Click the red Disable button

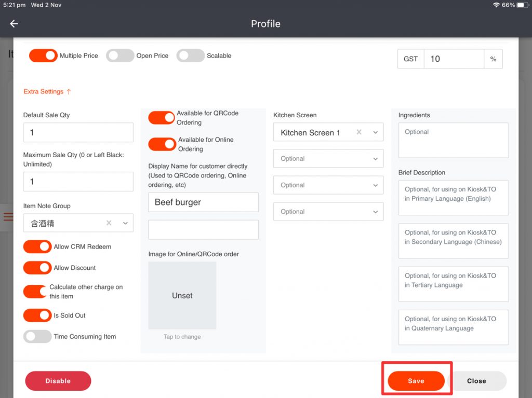pos(58,381)
